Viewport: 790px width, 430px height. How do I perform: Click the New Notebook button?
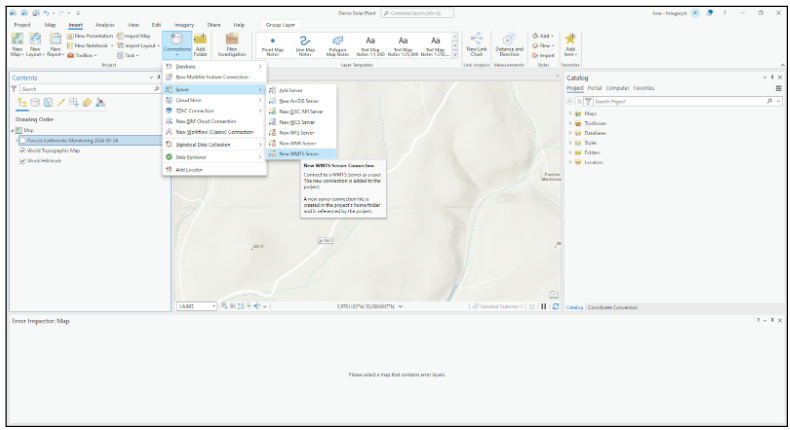click(90, 45)
